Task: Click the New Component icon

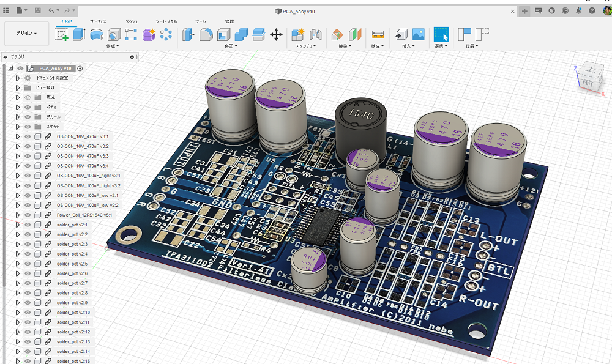Action: click(x=298, y=35)
